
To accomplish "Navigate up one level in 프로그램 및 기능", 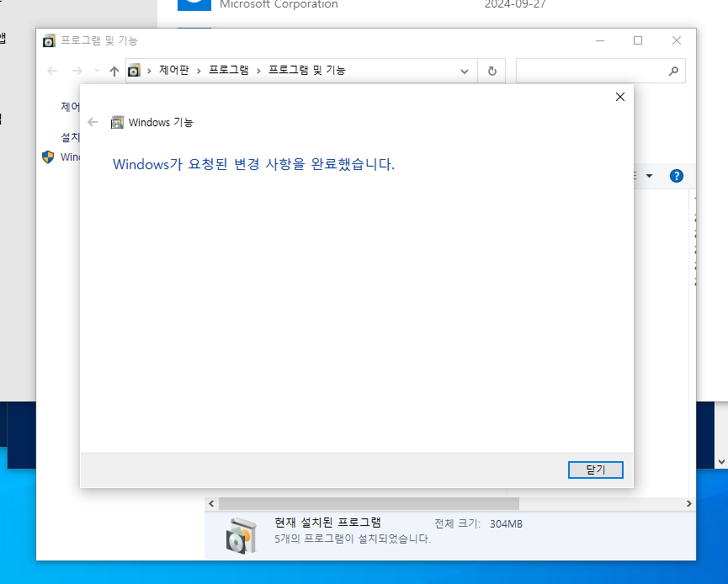I will pyautogui.click(x=114, y=71).
